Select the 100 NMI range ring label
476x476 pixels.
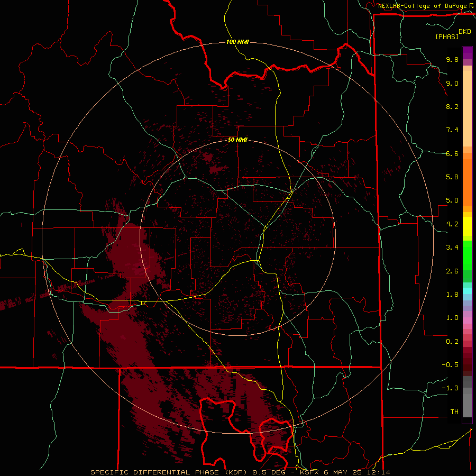pos(237,42)
